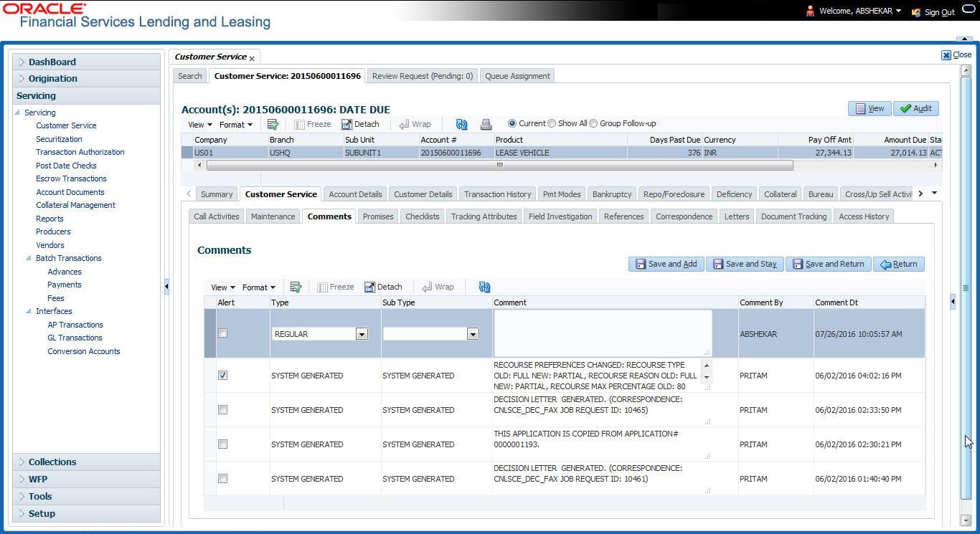Click the refresh icon in the Account toolbar
Viewport: 980px width, 534px height.
pyautogui.click(x=461, y=124)
